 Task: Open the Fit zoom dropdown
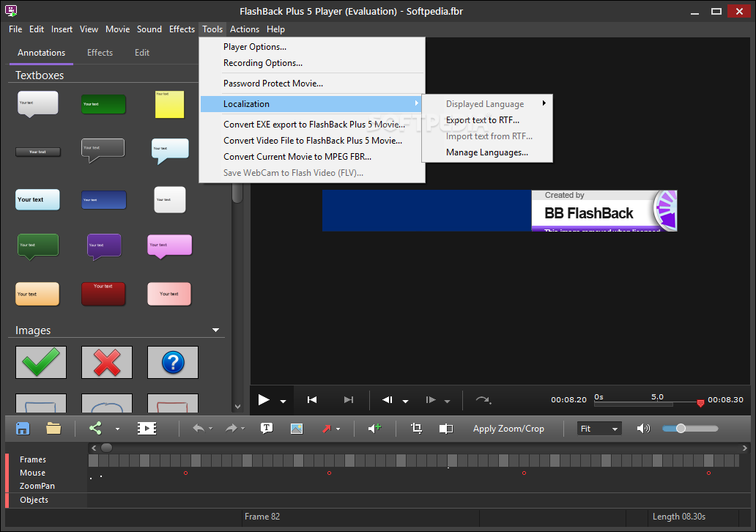click(x=599, y=428)
